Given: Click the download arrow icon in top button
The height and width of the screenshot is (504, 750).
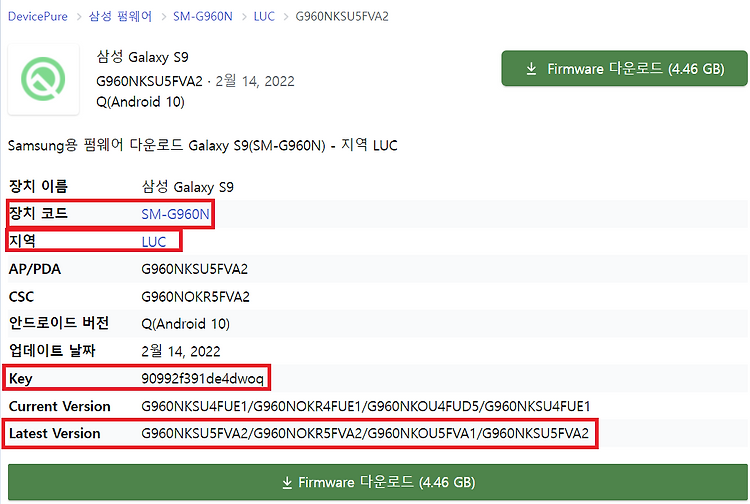Looking at the screenshot, I should [531, 69].
